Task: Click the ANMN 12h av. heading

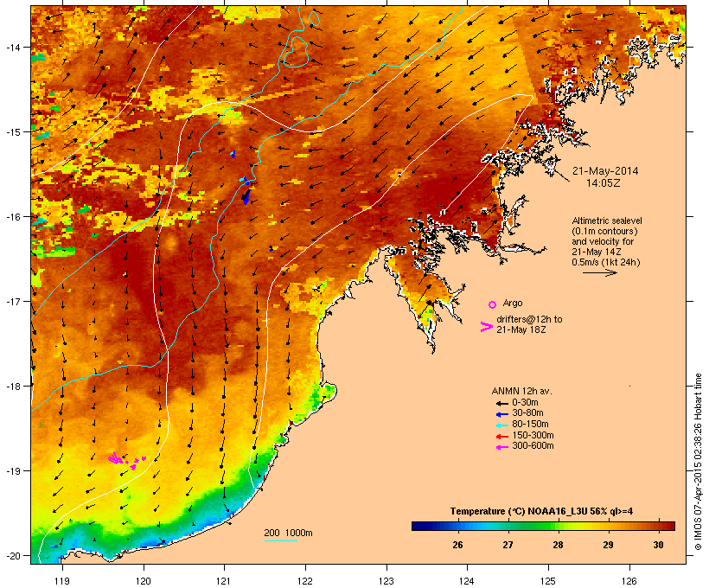Action: click(x=521, y=391)
